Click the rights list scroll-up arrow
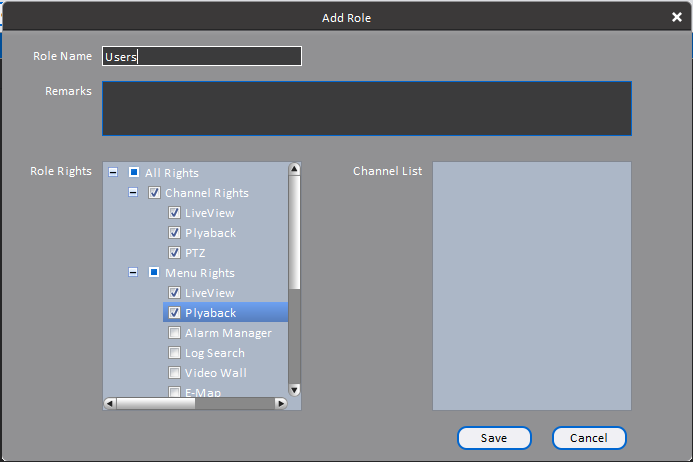693x462 pixels. click(x=294, y=169)
